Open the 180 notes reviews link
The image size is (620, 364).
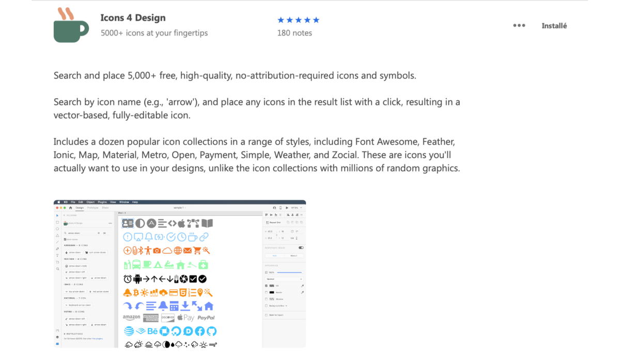[295, 33]
